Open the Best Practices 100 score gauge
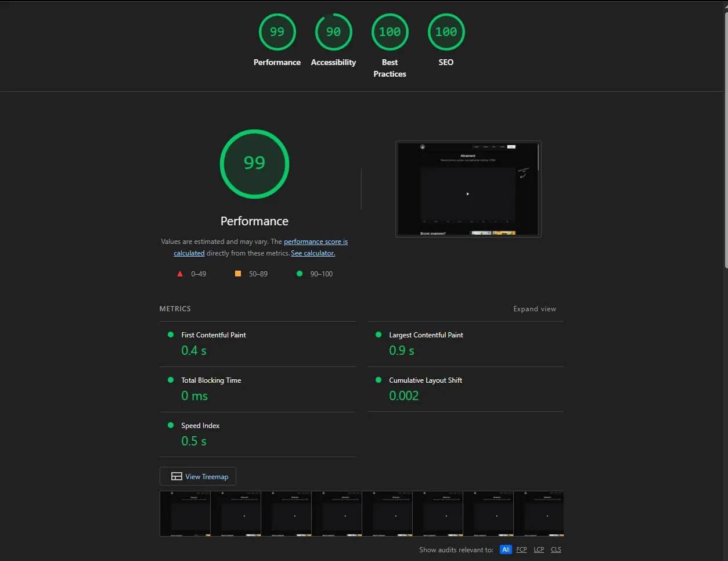 click(x=390, y=32)
